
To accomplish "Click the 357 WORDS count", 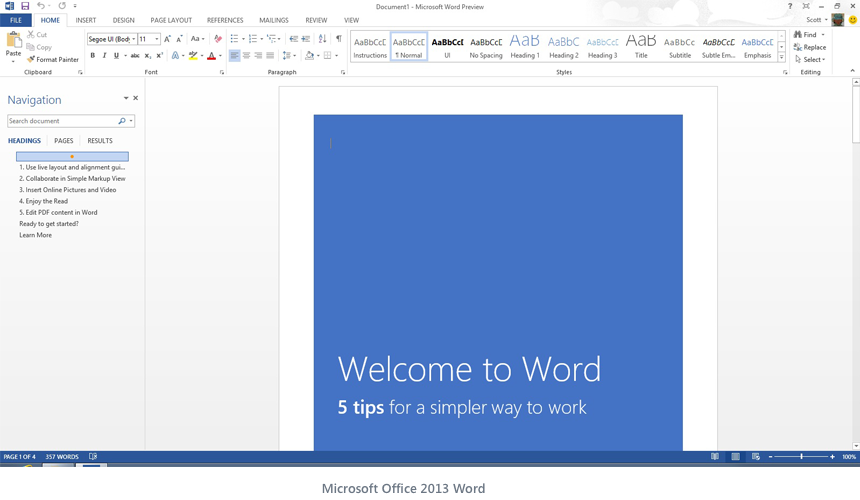I will pos(62,457).
